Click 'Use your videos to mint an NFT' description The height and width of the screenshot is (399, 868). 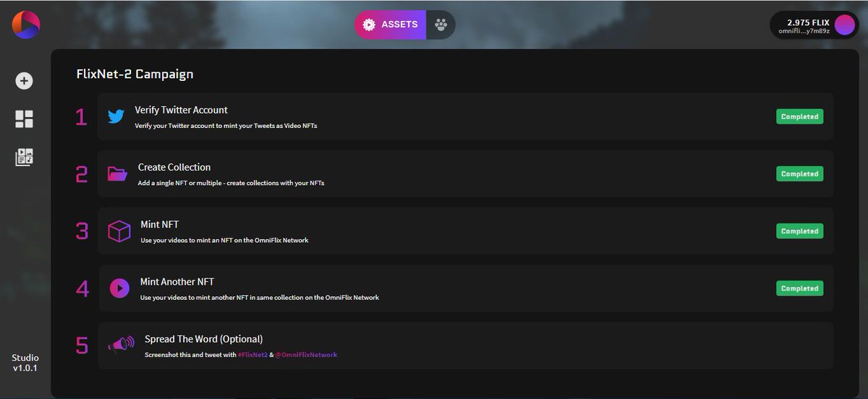224,240
